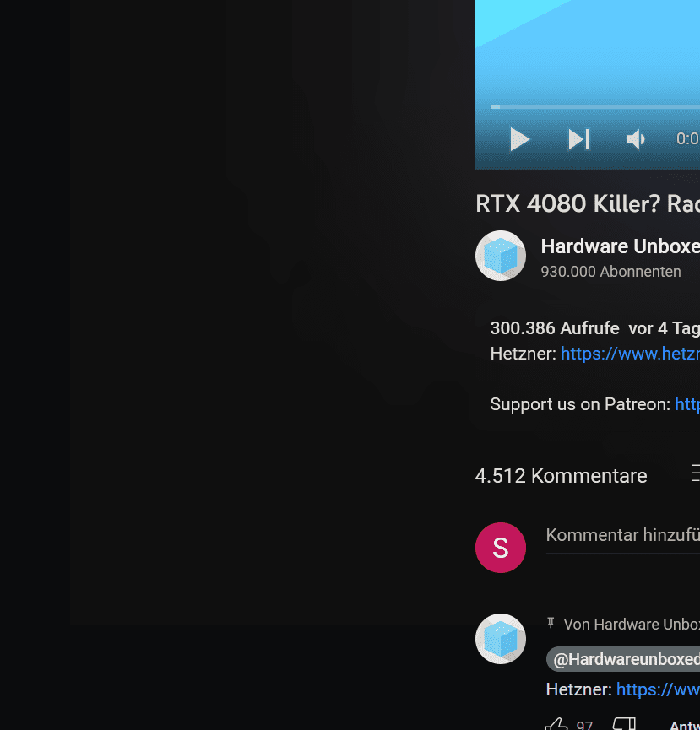Open the @Hardwareunboxed author chip
Screen dimensions: 700x730
(623, 659)
